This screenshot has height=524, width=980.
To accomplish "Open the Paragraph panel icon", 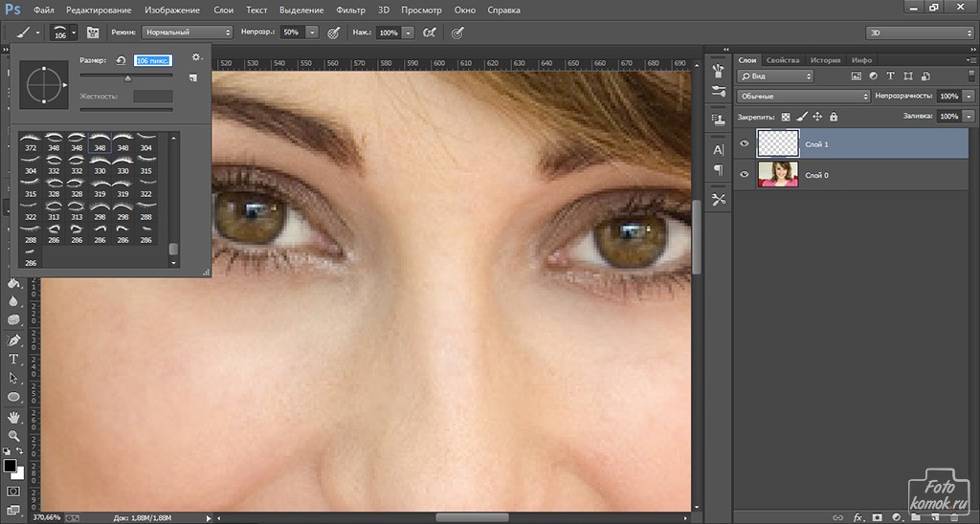I will pyautogui.click(x=718, y=170).
